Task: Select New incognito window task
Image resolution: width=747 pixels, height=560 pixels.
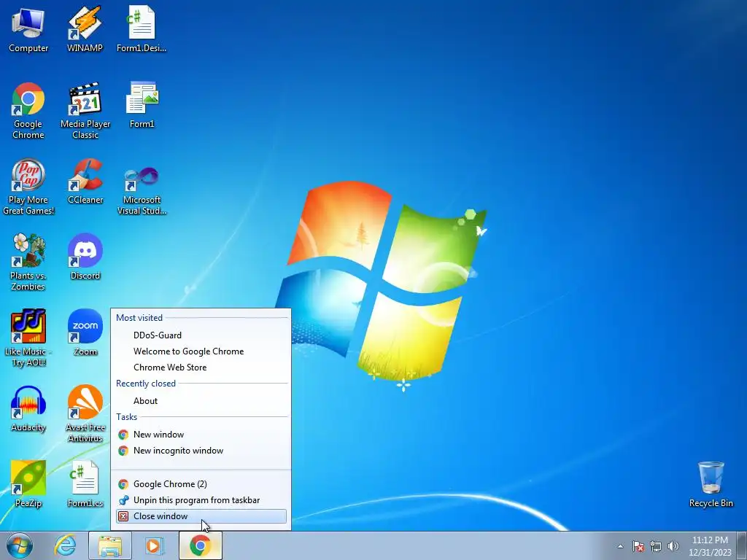Action: click(201, 451)
